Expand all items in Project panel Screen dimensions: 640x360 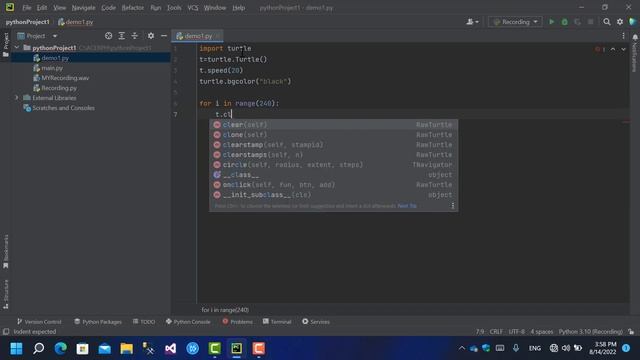[122, 36]
